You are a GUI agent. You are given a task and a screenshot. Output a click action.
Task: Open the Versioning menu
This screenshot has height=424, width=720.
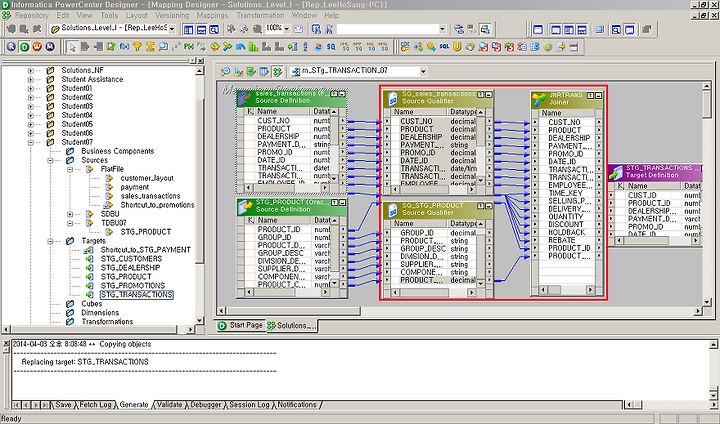pos(172,15)
